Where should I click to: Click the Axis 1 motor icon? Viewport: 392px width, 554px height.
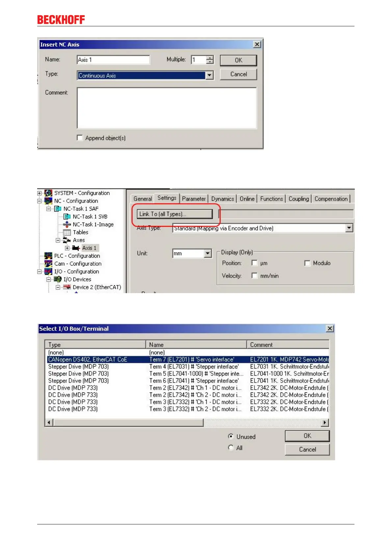coord(76,248)
